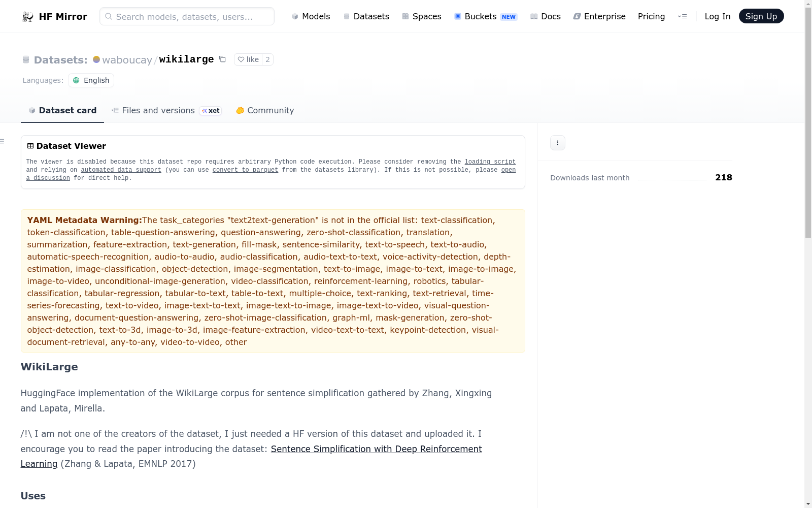The height and width of the screenshot is (508, 812).
Task: Switch to the Dataset card tab
Action: [x=62, y=110]
